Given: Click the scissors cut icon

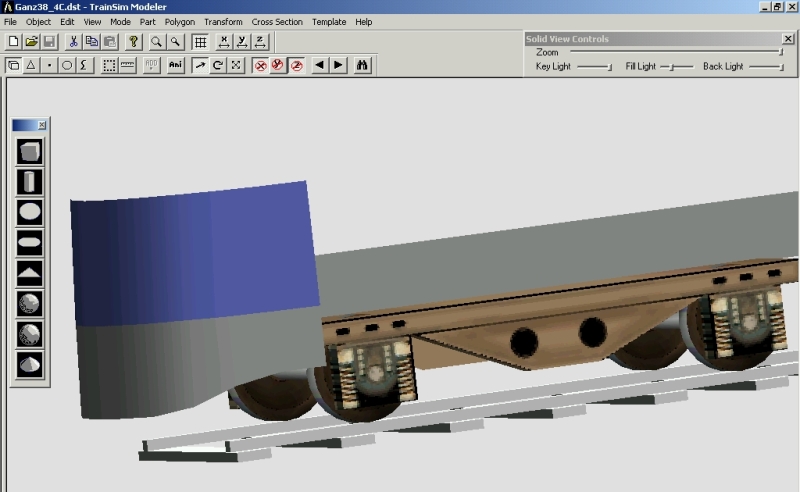Looking at the screenshot, I should click(74, 42).
